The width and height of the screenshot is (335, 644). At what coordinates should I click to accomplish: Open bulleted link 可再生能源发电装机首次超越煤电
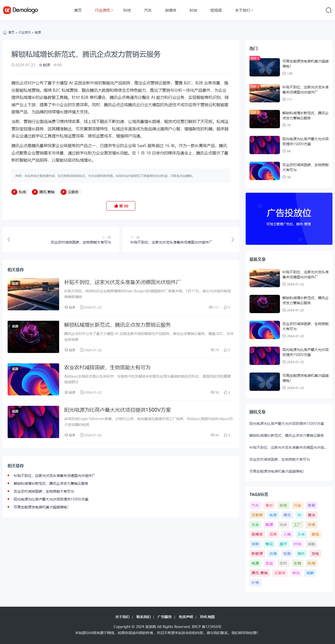coord(41,507)
